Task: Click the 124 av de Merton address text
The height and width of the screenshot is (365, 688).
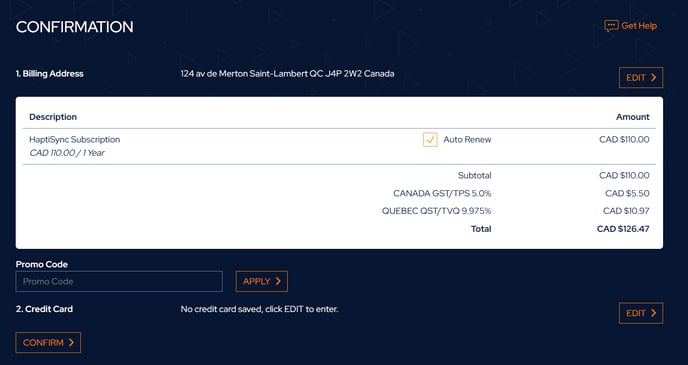Action: [287, 74]
